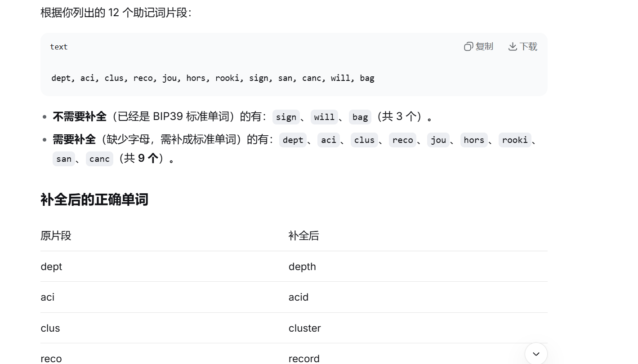Click table cell 'record'

304,359
